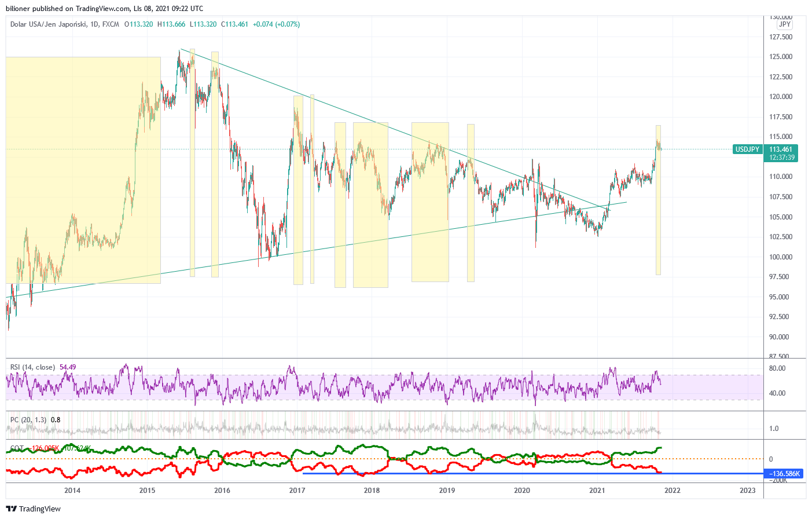This screenshot has width=812, height=519.
Task: Click the red COT value -126.005K
Action: [x=45, y=447]
